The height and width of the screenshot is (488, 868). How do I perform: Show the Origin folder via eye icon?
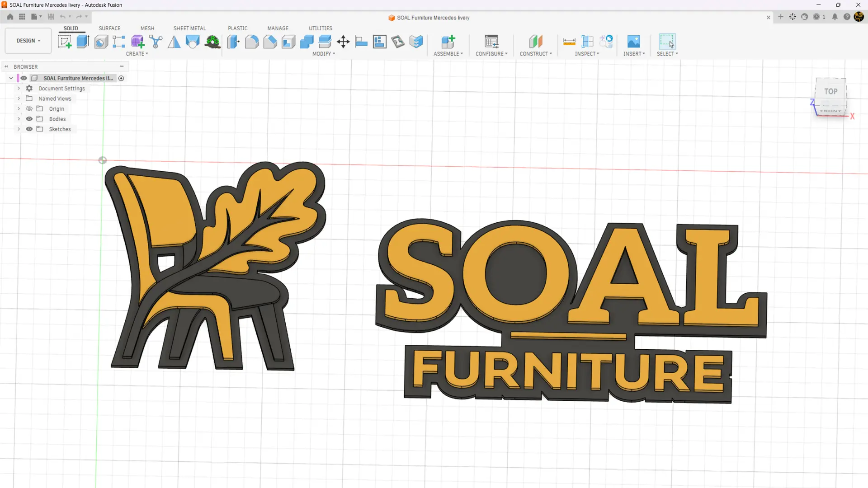(29, 109)
